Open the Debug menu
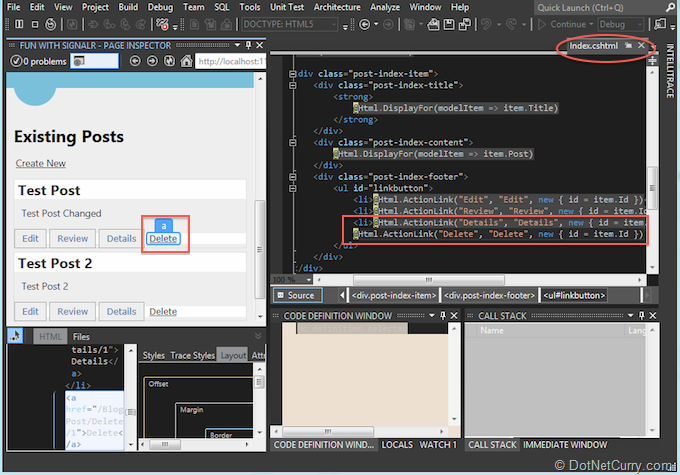Image resolution: width=680 pixels, height=475 pixels. (x=160, y=7)
